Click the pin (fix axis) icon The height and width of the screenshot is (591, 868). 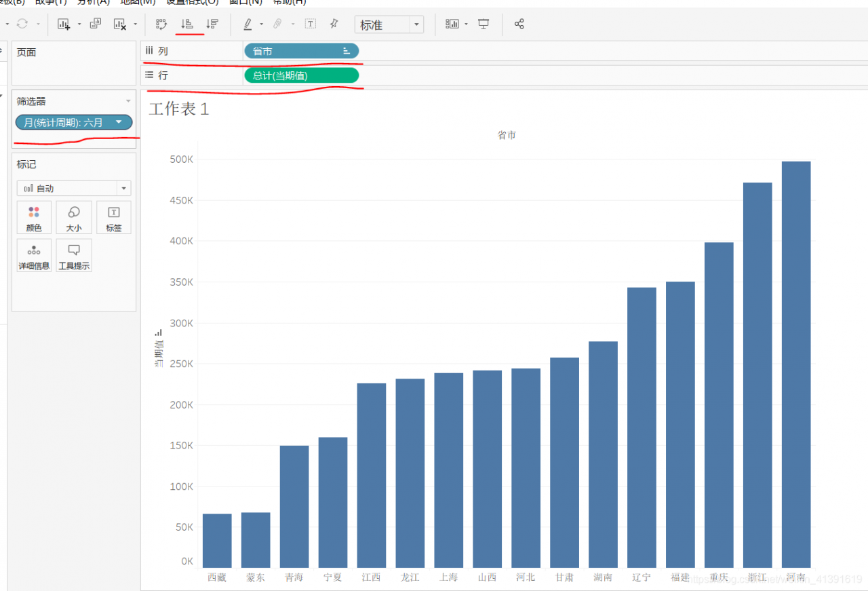click(334, 24)
